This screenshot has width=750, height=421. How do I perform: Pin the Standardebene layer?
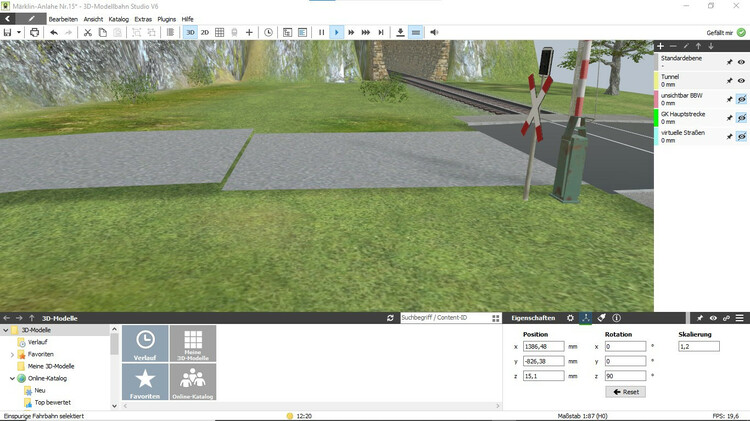(x=729, y=62)
